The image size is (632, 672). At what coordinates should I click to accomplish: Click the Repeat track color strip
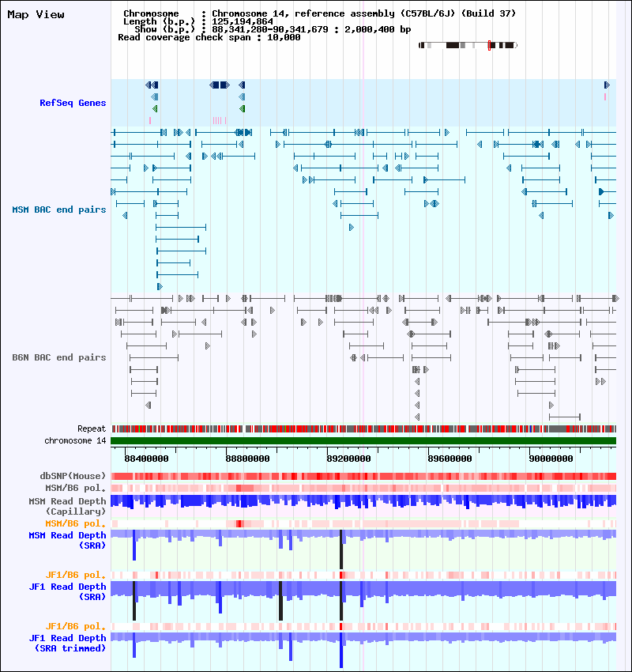[363, 428]
